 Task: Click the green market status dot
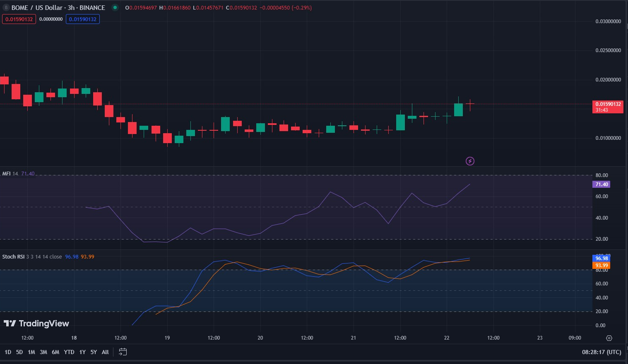115,7
